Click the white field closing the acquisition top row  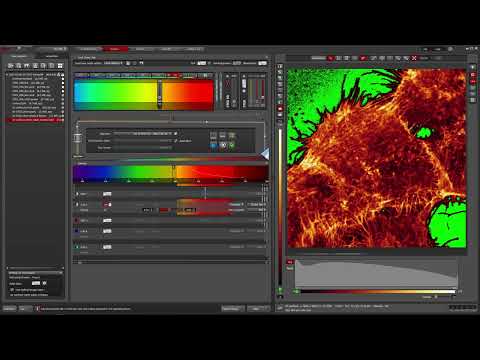point(263,63)
